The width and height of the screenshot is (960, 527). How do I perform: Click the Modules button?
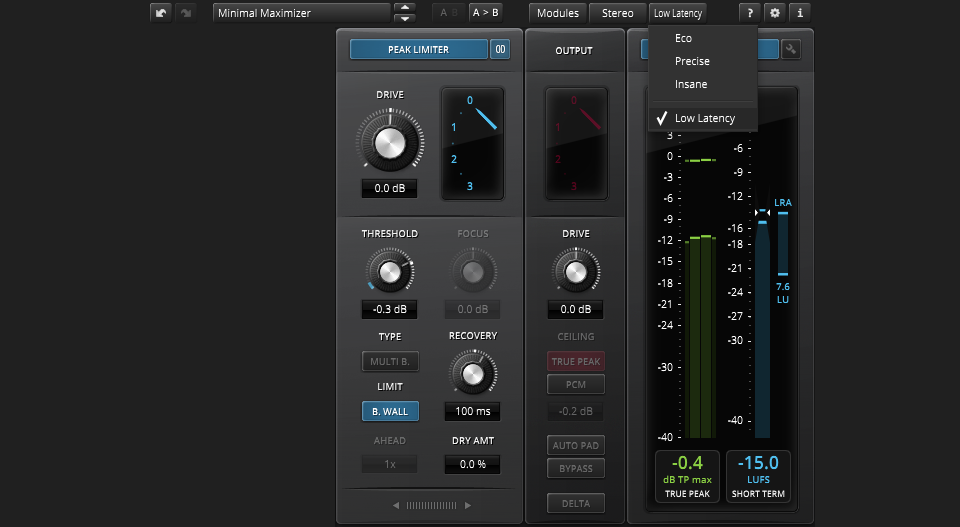click(x=557, y=13)
